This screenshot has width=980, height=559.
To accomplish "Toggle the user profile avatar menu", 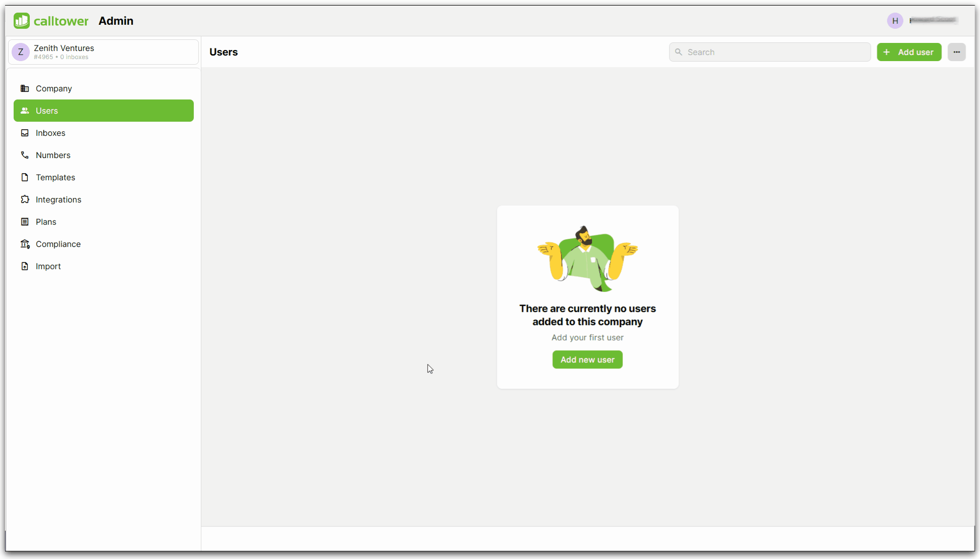I will (895, 20).
